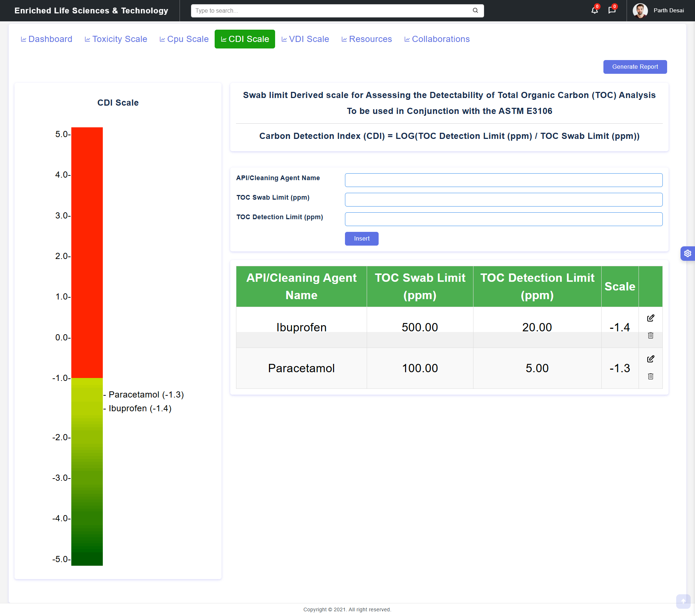Open Parth Desai profile avatar
This screenshot has height=616, width=695.
(640, 10)
